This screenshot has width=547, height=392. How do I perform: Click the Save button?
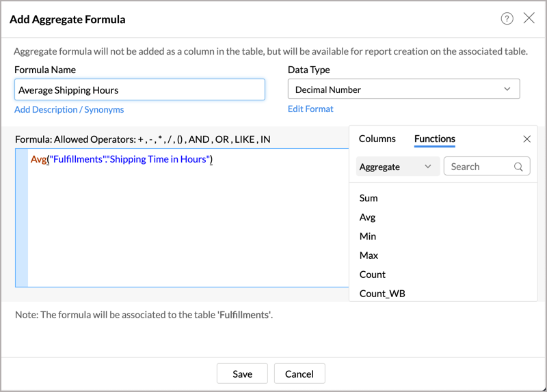point(242,374)
